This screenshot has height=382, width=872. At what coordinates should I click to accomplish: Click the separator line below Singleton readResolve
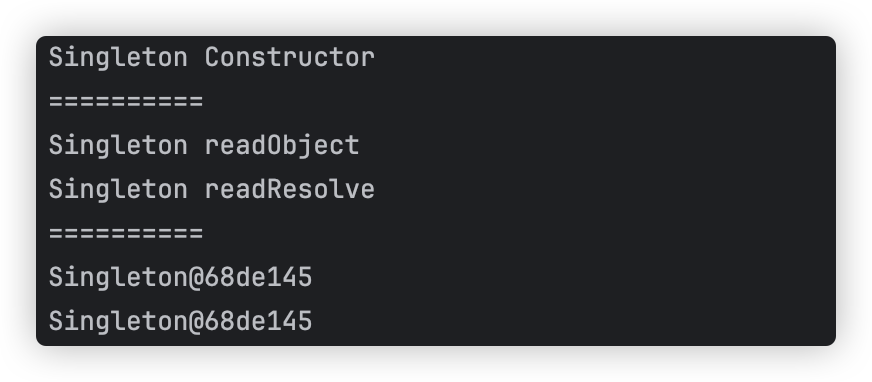pos(126,234)
